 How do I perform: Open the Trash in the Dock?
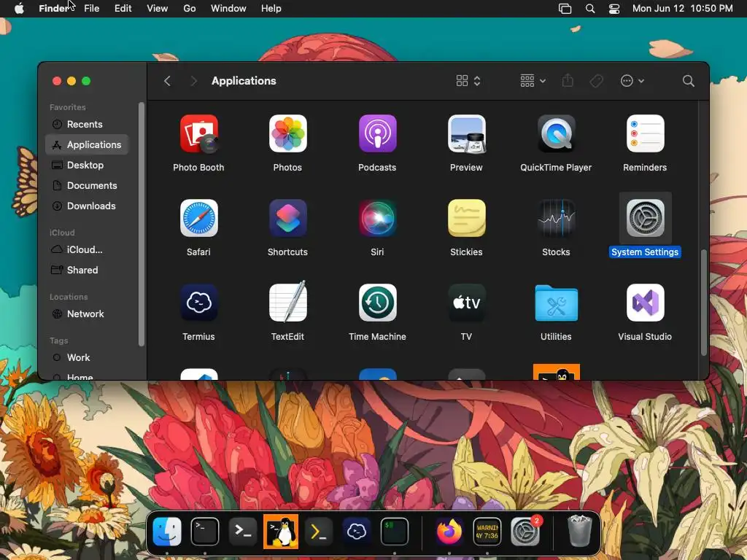tap(579, 532)
